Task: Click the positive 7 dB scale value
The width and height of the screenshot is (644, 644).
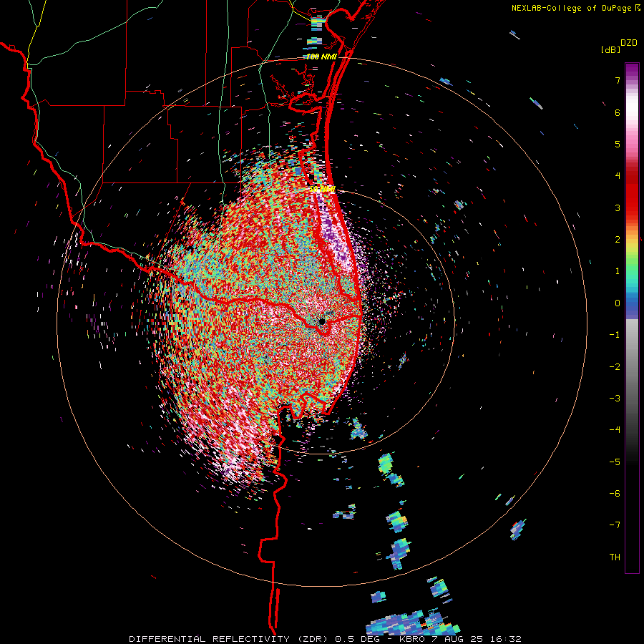Action: 618,80
